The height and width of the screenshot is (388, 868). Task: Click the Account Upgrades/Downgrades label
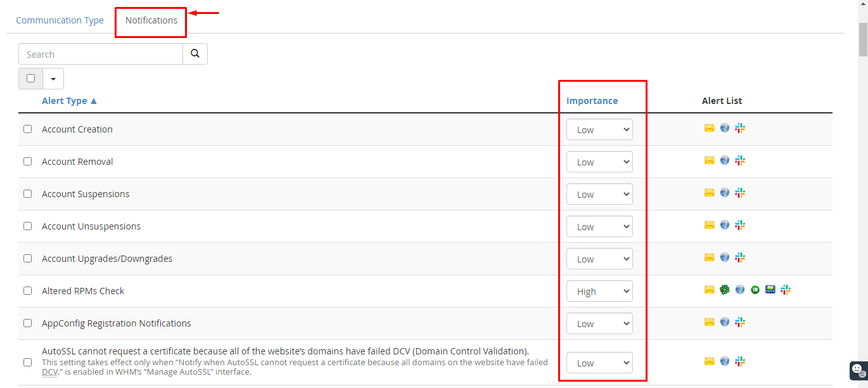pos(107,259)
